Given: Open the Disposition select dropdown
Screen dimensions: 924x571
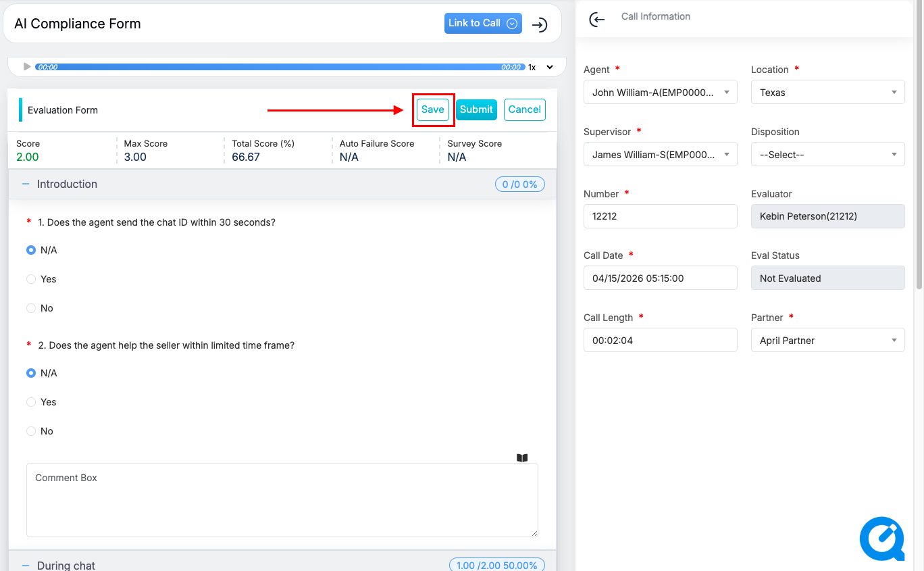Looking at the screenshot, I should pos(827,155).
